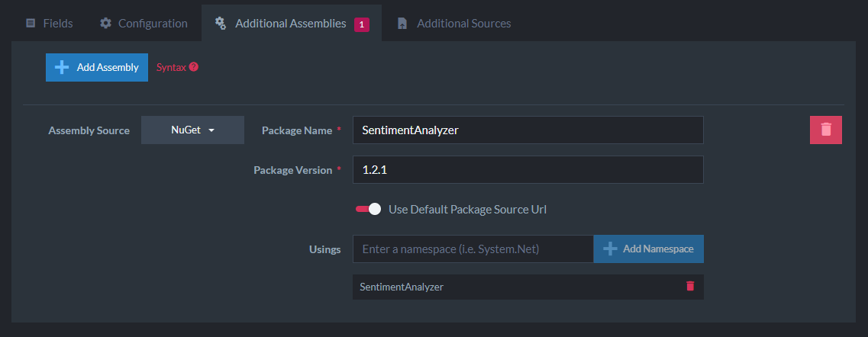This screenshot has width=868, height=337.
Task: Click the Fields tab list icon
Action: click(31, 23)
